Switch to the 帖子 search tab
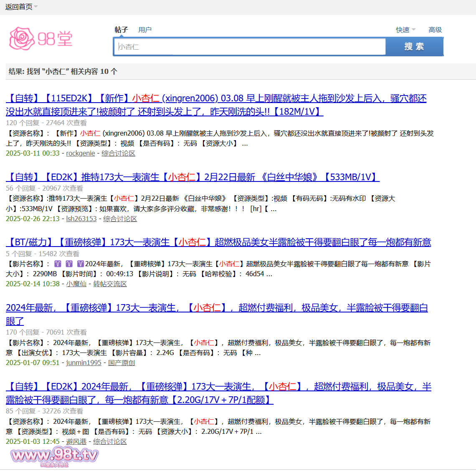 tap(121, 30)
